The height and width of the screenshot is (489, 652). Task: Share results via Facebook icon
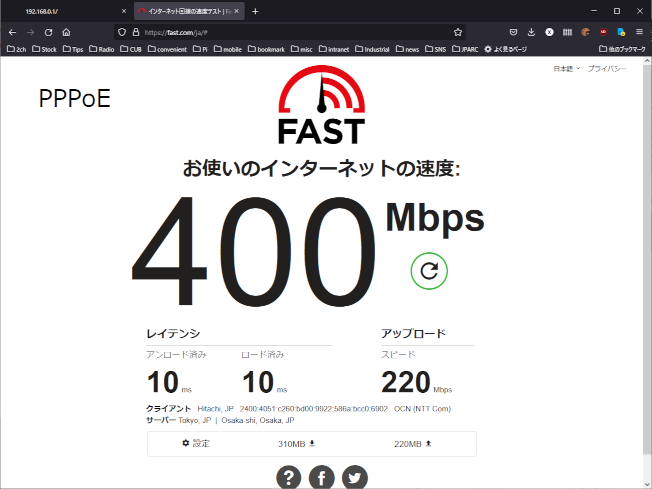pos(322,477)
